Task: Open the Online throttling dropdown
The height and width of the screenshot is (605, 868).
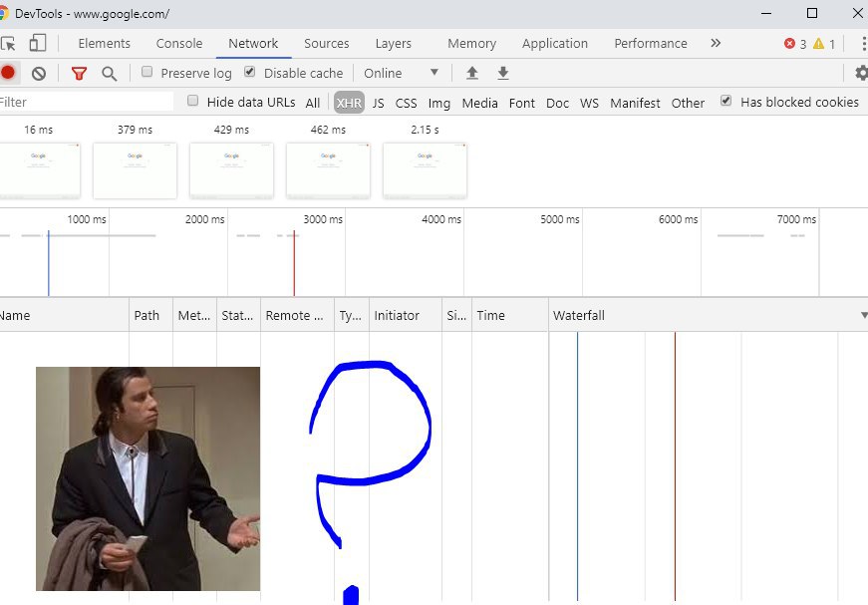Action: 401,73
